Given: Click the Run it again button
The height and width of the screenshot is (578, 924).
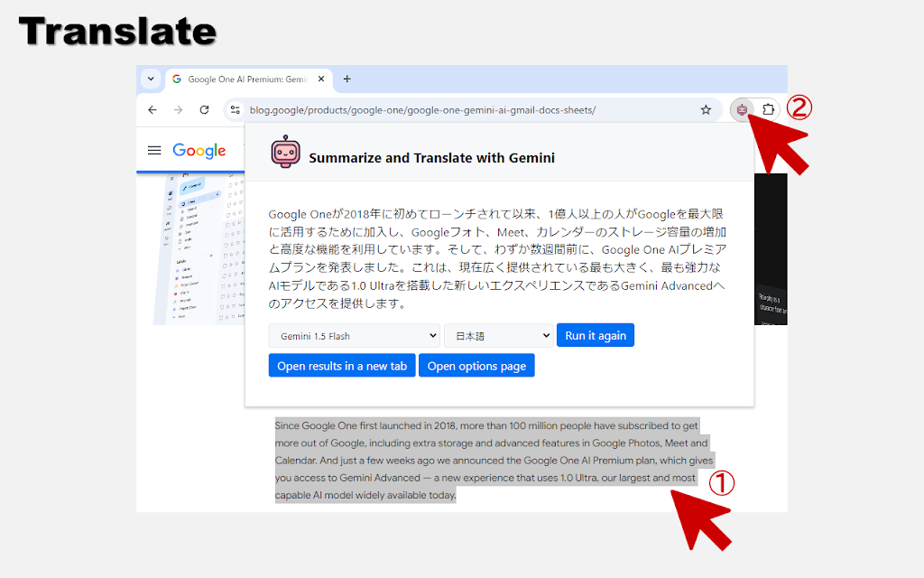Looking at the screenshot, I should tap(596, 335).
